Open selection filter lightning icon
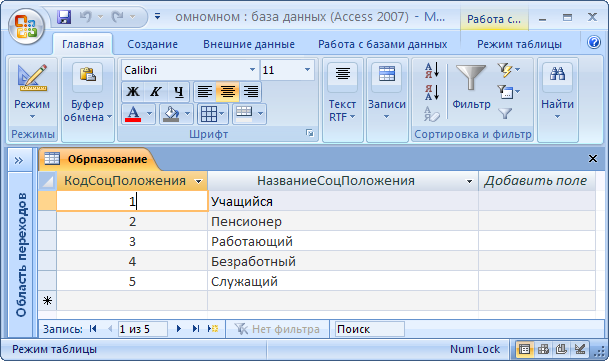This screenshot has width=609, height=361. coord(508,70)
